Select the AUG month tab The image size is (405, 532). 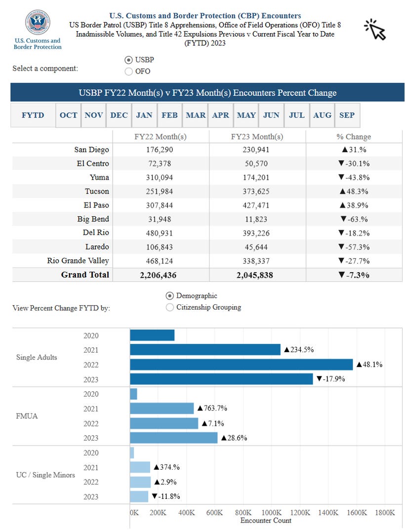(322, 116)
